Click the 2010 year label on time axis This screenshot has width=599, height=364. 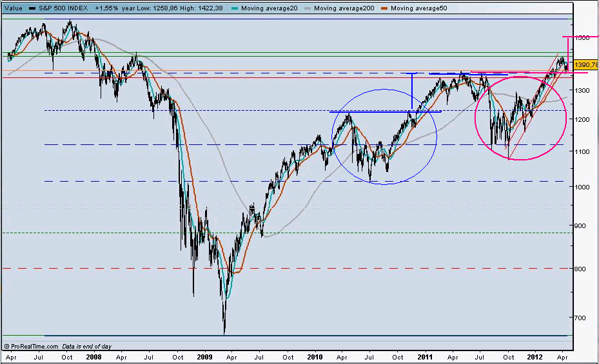pyautogui.click(x=315, y=357)
